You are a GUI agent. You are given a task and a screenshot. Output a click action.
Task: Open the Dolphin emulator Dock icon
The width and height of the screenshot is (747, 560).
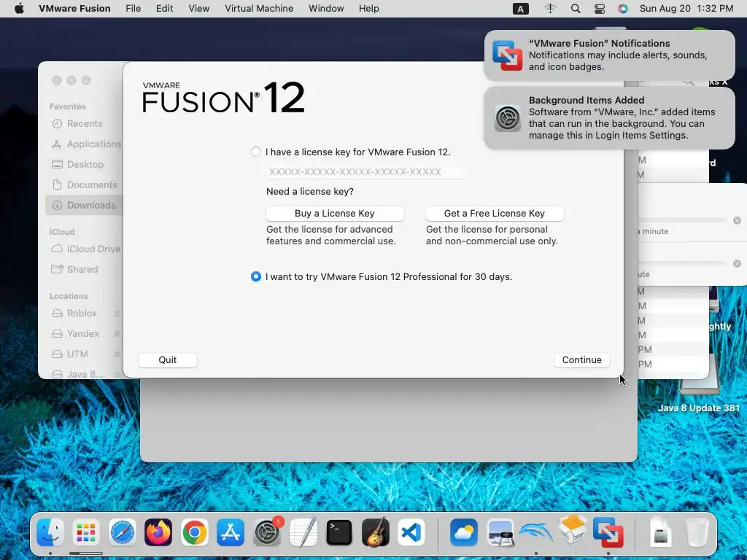tap(535, 532)
